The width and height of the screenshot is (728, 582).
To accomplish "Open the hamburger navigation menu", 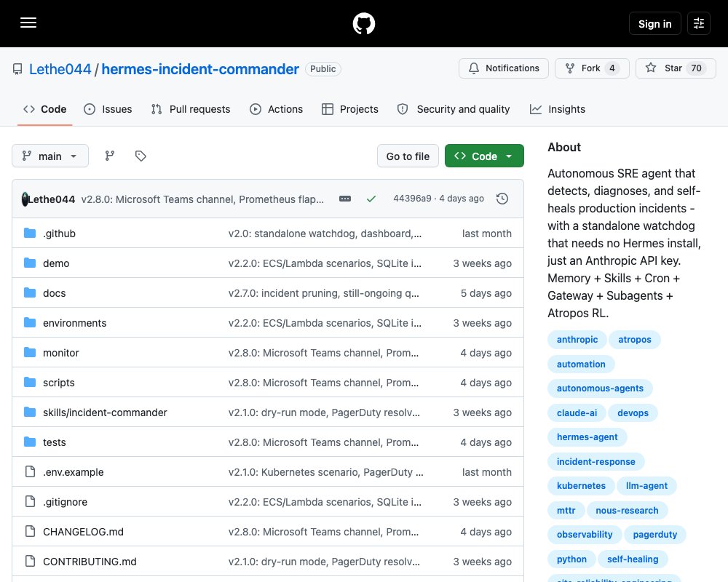I will (28, 23).
